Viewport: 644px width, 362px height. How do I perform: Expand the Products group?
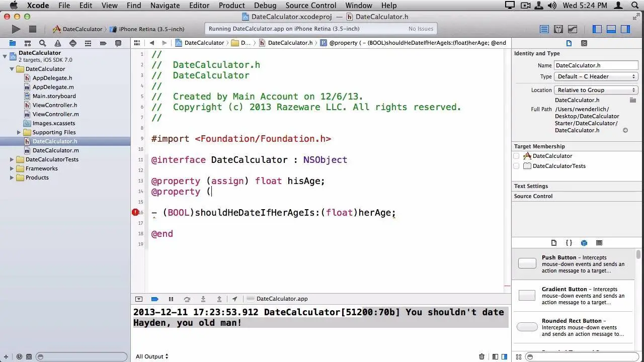12,177
